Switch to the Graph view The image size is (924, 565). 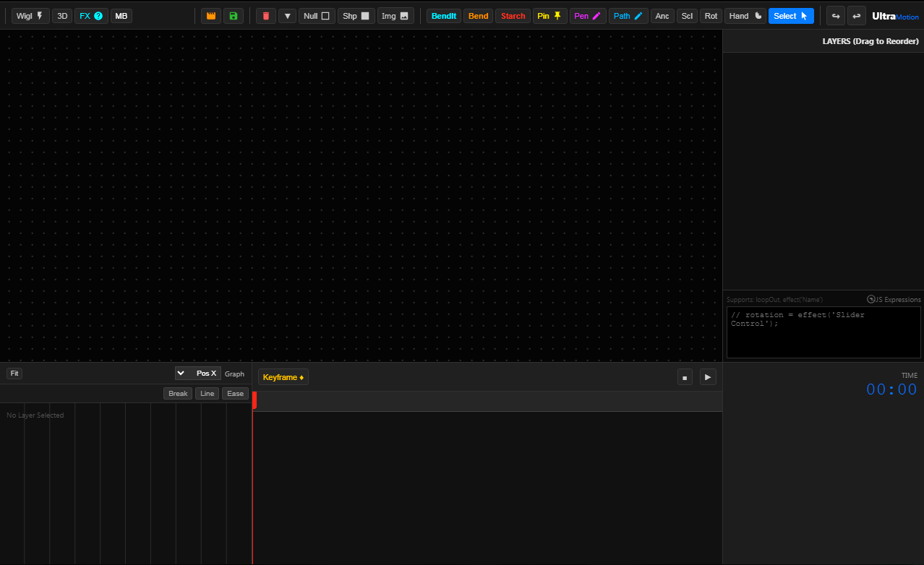click(234, 374)
